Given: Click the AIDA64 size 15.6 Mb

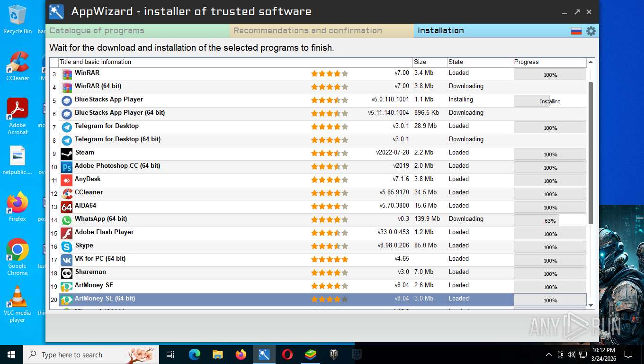Looking at the screenshot, I should click(424, 206).
